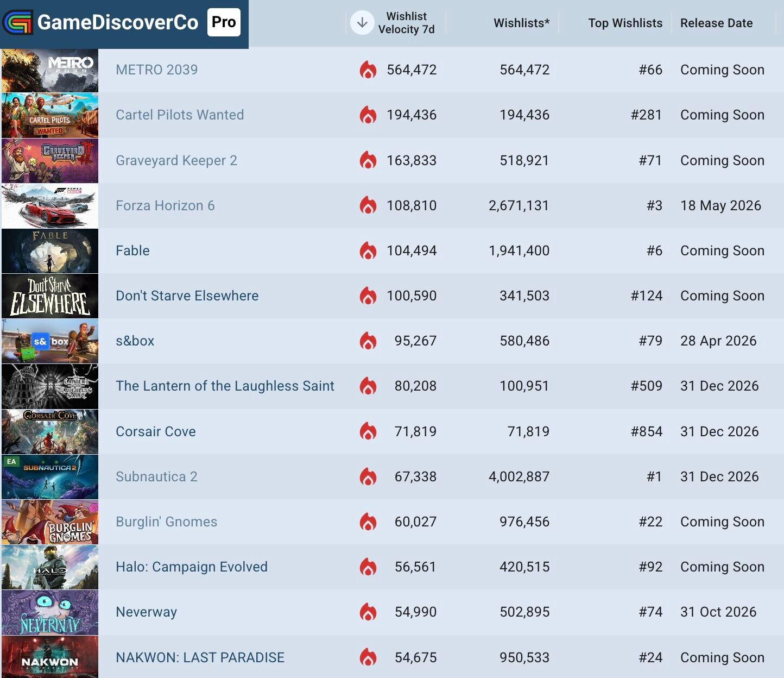Click the wishlists value 2,671,131
This screenshot has width=784, height=678.
pyautogui.click(x=519, y=205)
